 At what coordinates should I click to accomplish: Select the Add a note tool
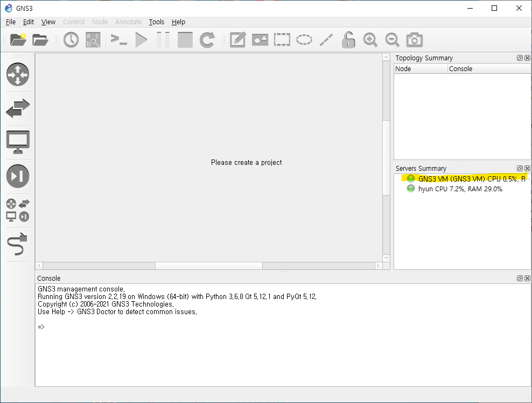[237, 40]
